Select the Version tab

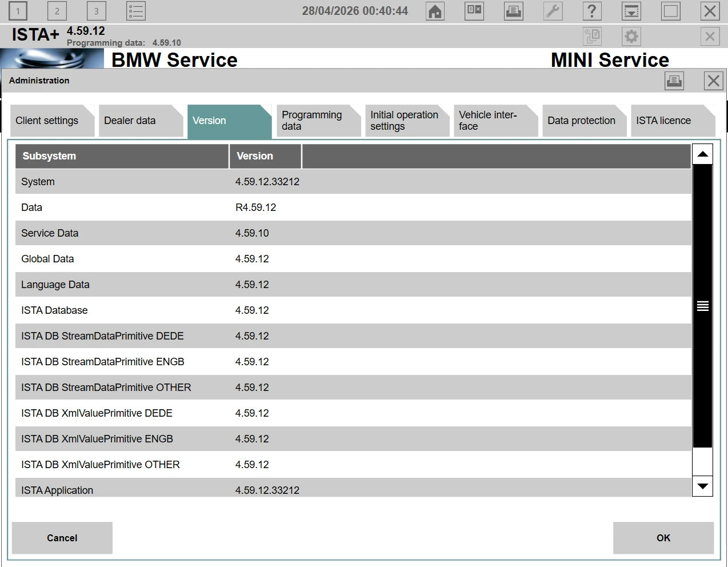229,121
